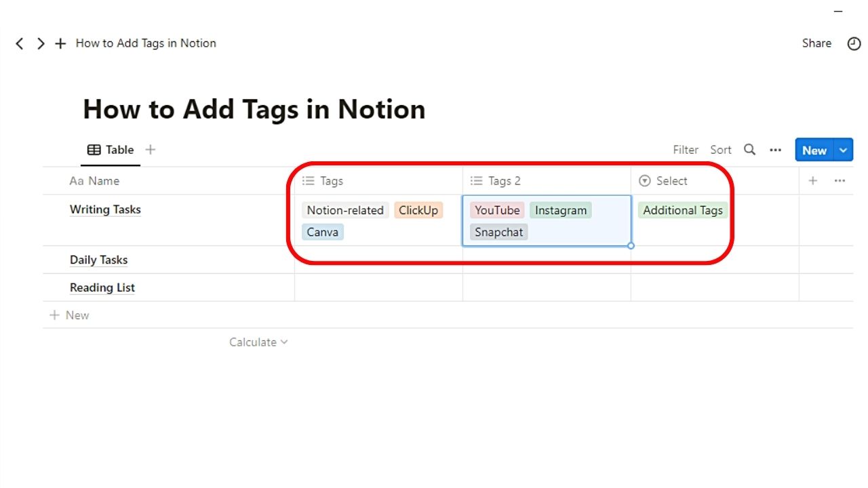Image resolution: width=868 pixels, height=488 pixels.
Task: Open page history via the clock icon
Action: [x=854, y=43]
